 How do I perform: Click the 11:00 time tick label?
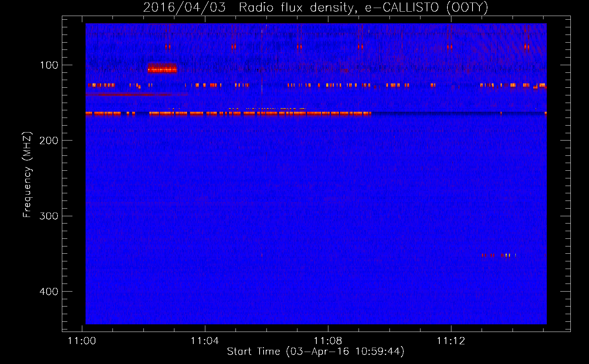[82, 341]
